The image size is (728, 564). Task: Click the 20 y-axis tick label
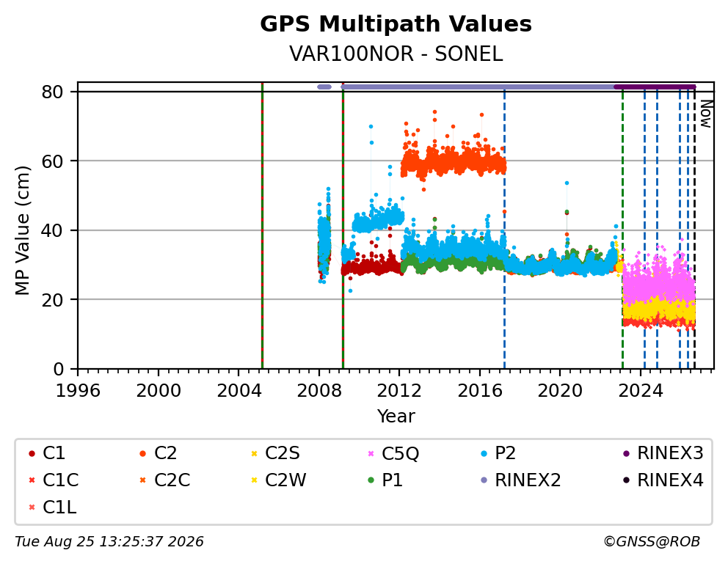(x=52, y=300)
